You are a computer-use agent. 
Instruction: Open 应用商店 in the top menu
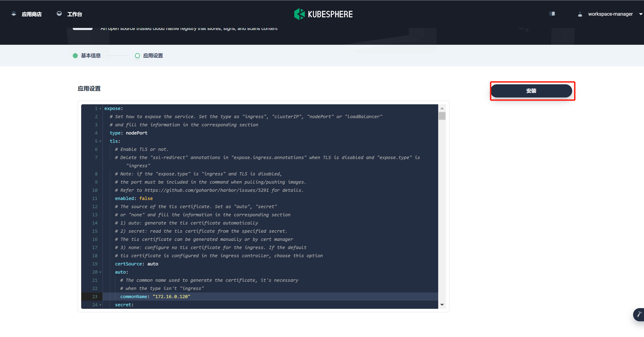[32, 14]
